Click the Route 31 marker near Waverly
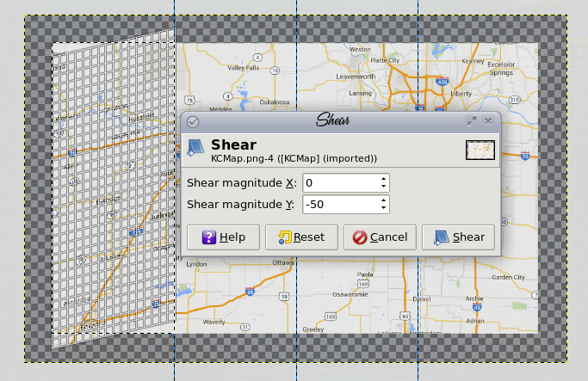588x381 pixels. [x=244, y=327]
